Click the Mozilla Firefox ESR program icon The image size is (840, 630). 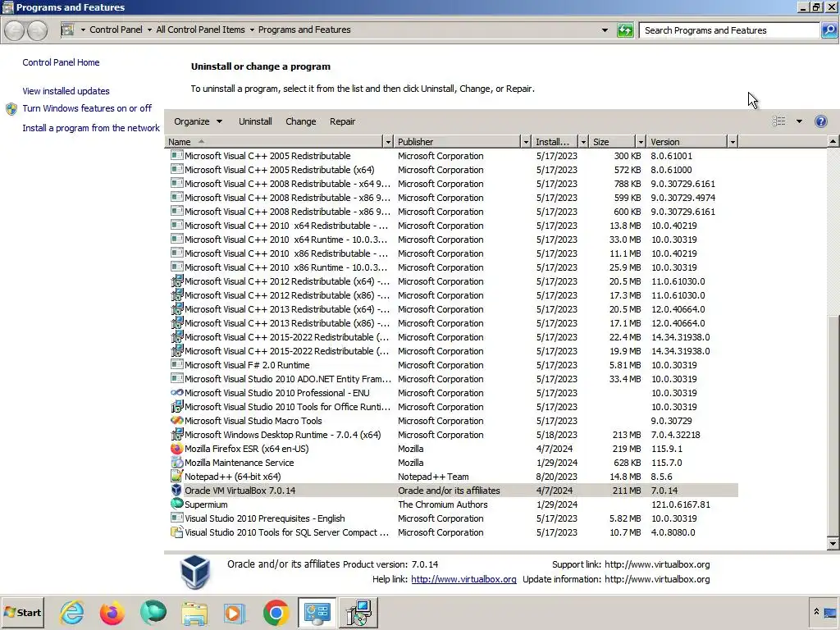(x=177, y=449)
